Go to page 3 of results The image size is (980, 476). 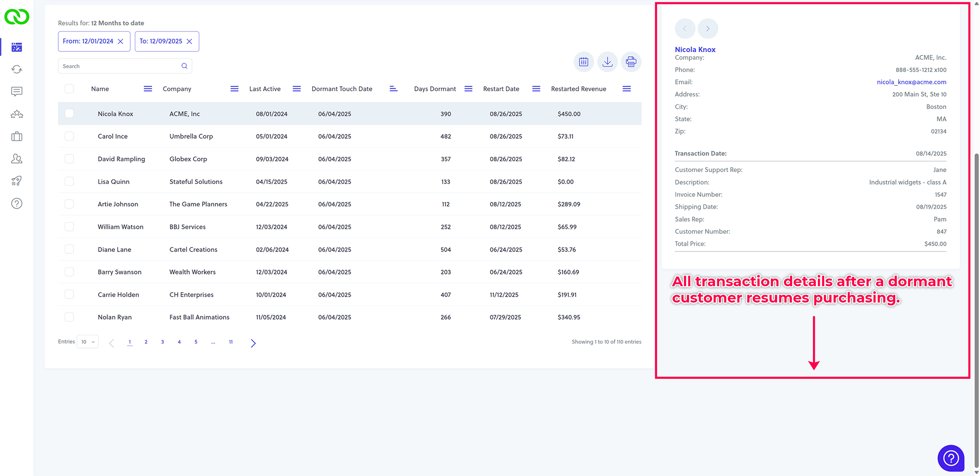click(163, 342)
